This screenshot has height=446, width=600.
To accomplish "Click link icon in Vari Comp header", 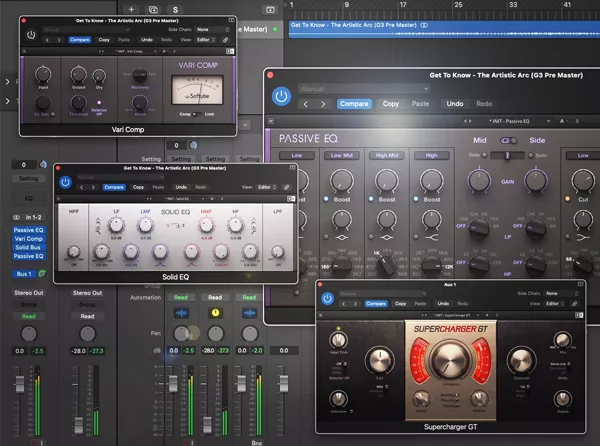I will 225,40.
